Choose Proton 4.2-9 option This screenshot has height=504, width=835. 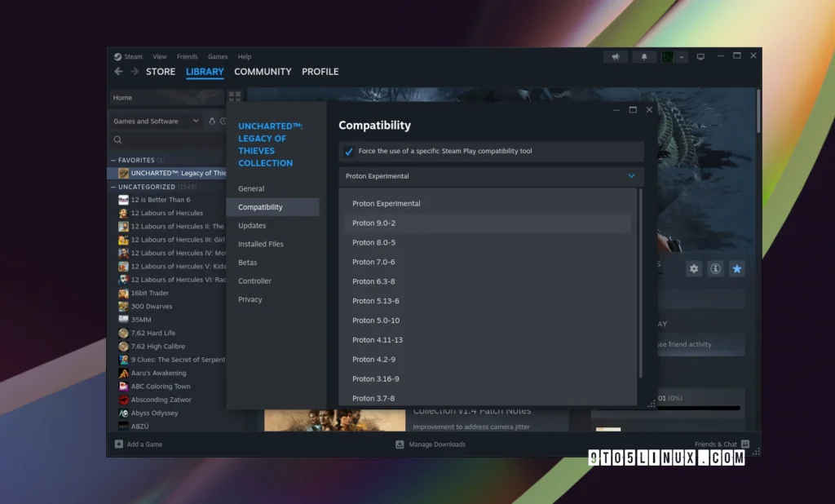488,360
